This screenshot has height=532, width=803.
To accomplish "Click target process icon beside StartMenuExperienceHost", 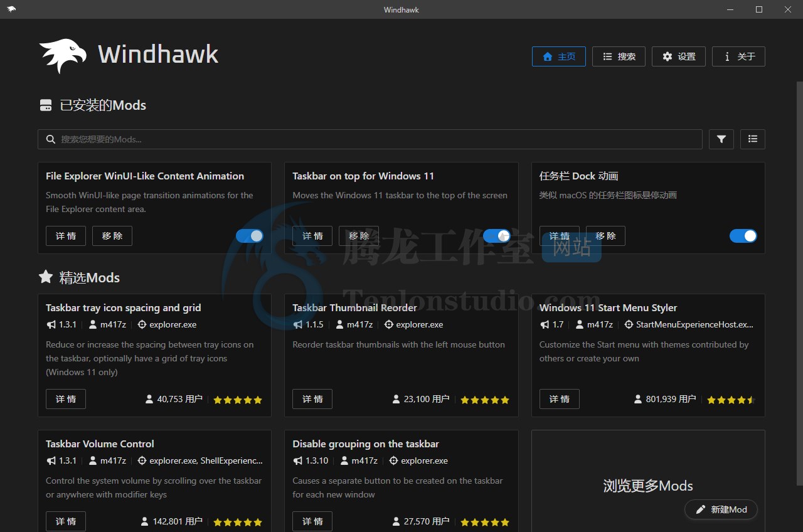I will (x=629, y=324).
